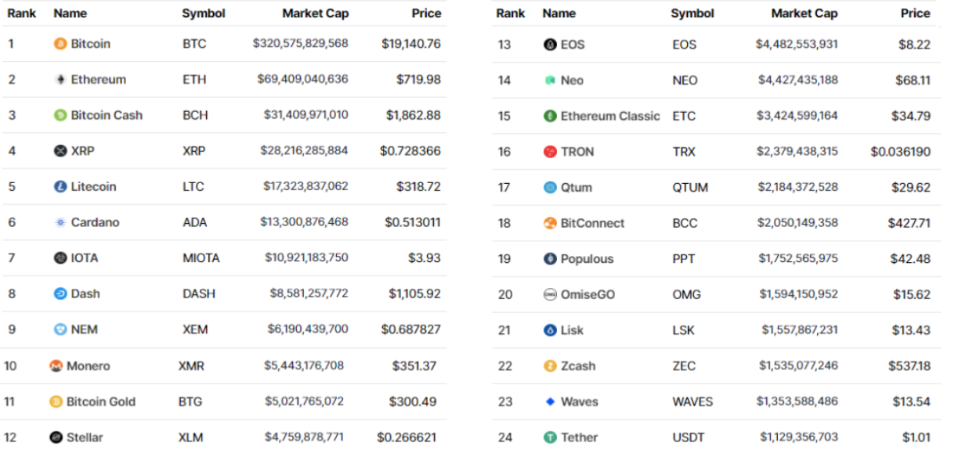Image resolution: width=980 pixels, height=450 pixels.
Task: Sort by Symbol header in right table
Action: point(693,13)
